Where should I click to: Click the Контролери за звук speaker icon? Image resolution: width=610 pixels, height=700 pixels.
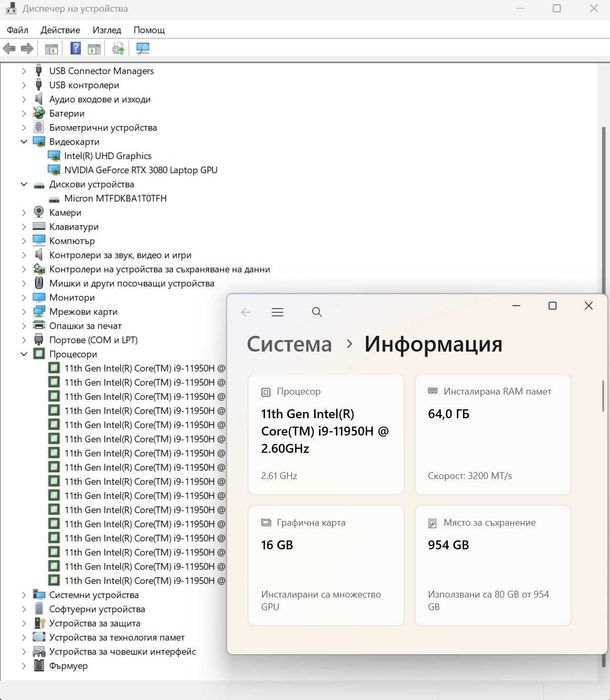(39, 255)
